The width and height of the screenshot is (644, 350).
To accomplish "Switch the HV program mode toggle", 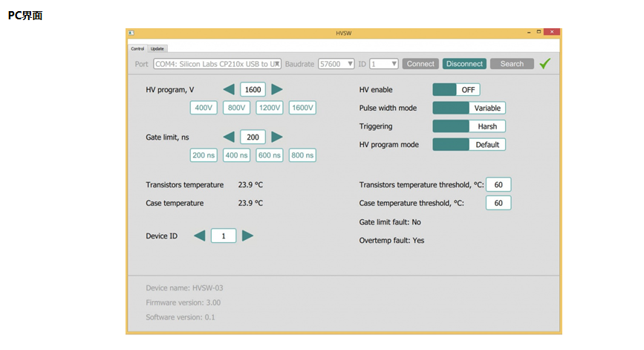I will (469, 144).
